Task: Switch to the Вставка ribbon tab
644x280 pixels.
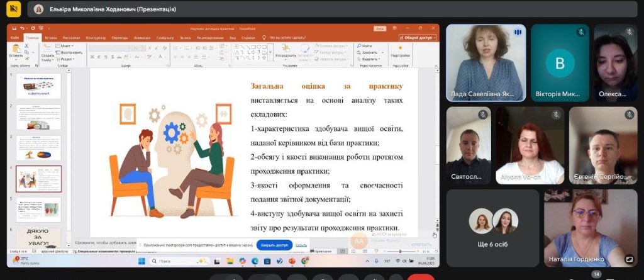Action: (x=51, y=38)
